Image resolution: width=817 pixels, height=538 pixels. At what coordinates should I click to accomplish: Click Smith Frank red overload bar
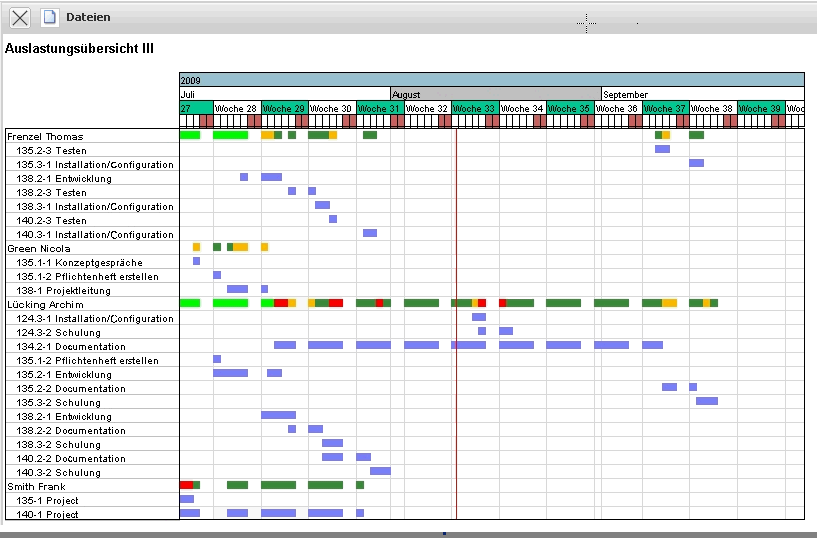(x=187, y=485)
